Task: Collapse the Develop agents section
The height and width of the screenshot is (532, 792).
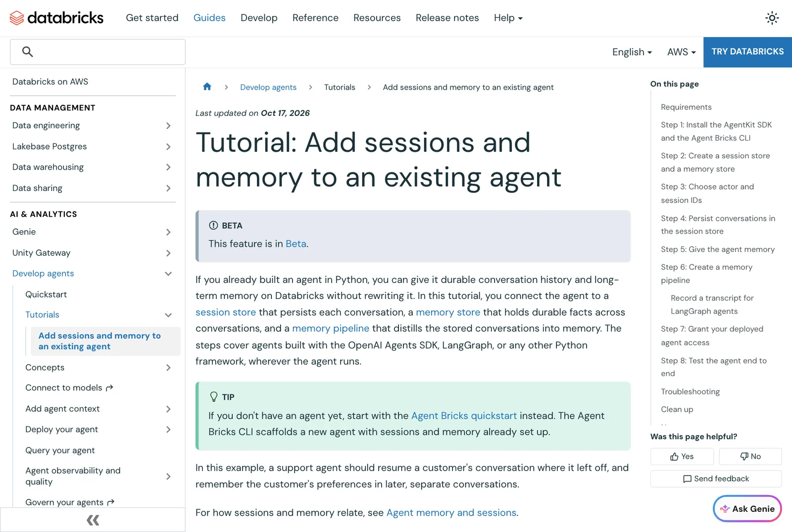Action: pyautogui.click(x=168, y=274)
